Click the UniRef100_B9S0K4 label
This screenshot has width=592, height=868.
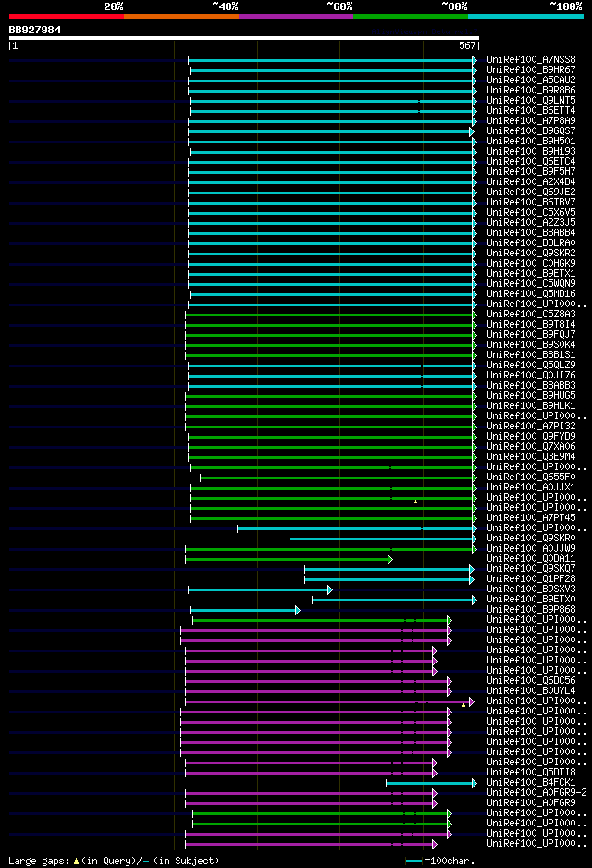point(531,345)
